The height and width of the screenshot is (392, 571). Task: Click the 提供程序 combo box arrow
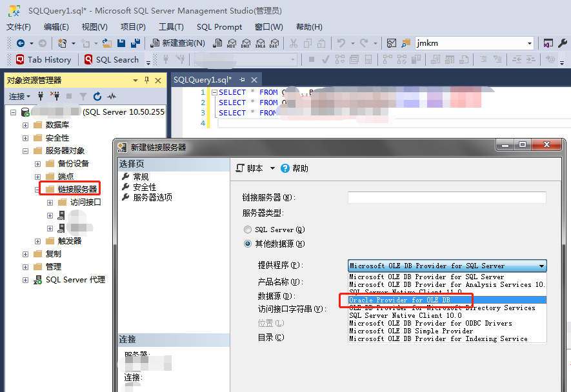click(x=541, y=266)
